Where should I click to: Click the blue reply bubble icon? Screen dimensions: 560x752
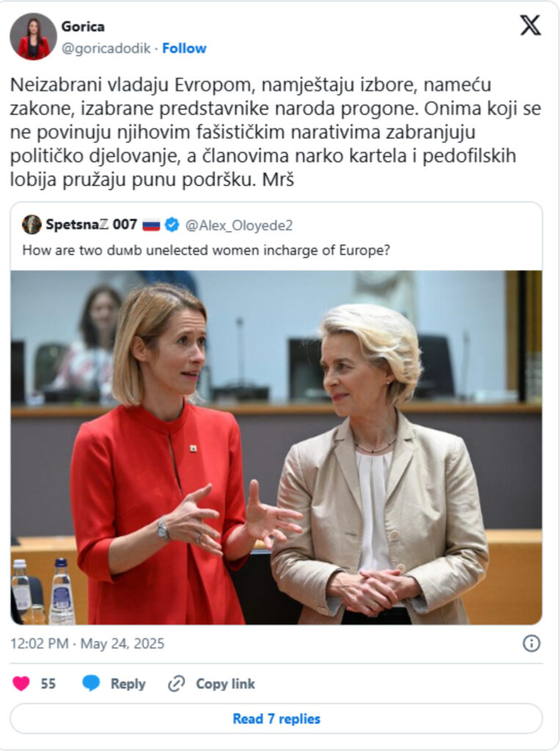(90, 684)
